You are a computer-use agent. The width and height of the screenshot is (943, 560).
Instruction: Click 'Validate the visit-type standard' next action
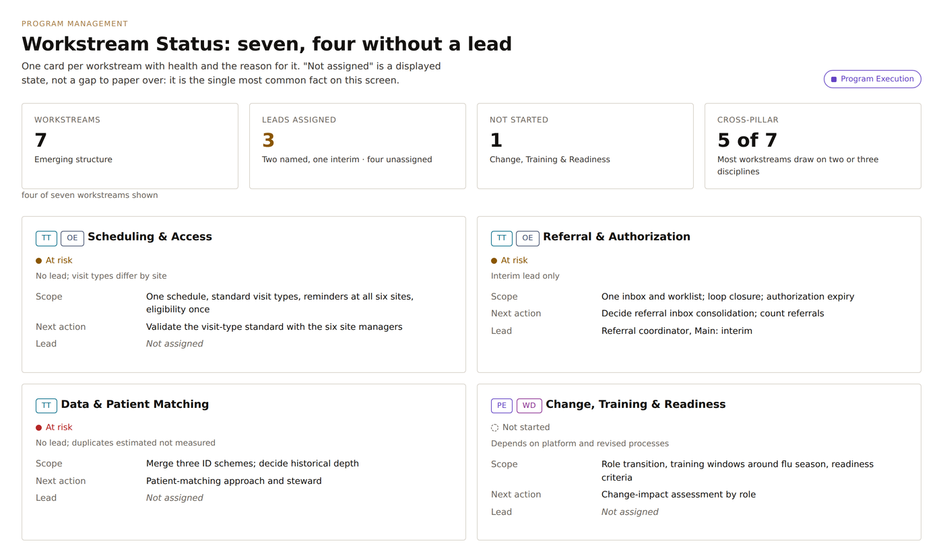[x=274, y=327]
